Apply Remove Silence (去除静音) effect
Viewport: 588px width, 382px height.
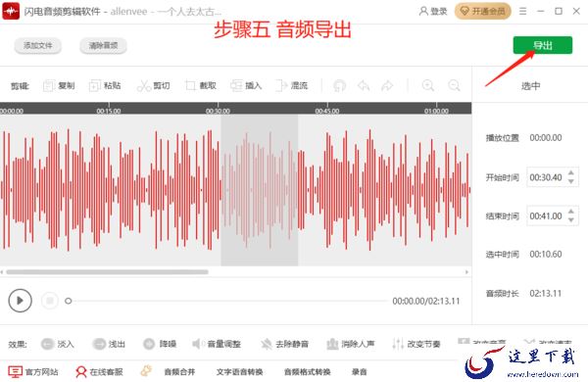284,344
